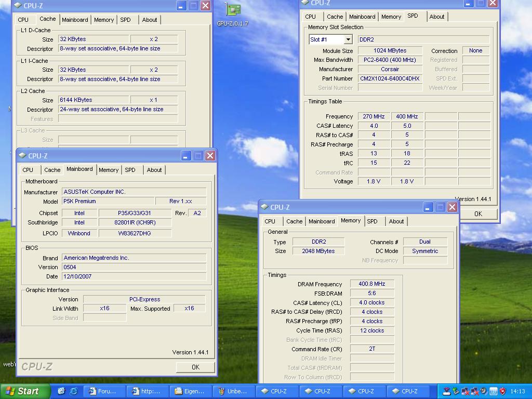
Task: Open the GPU-Z.0.1.7 desktop icon
Action: (233, 14)
